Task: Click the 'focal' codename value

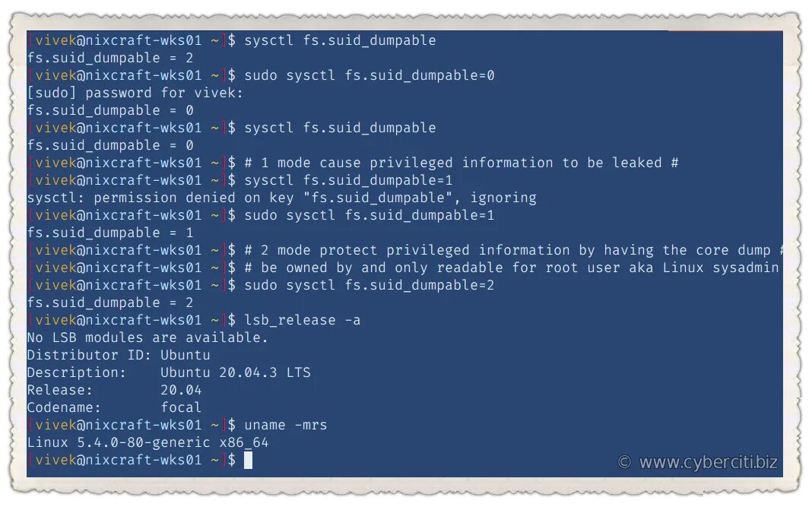Action: coord(181,407)
